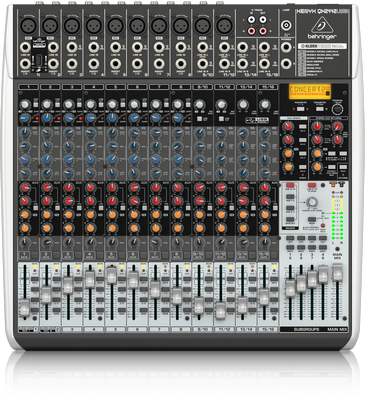Click the SUBGROUPS label at bottom

tap(306, 329)
